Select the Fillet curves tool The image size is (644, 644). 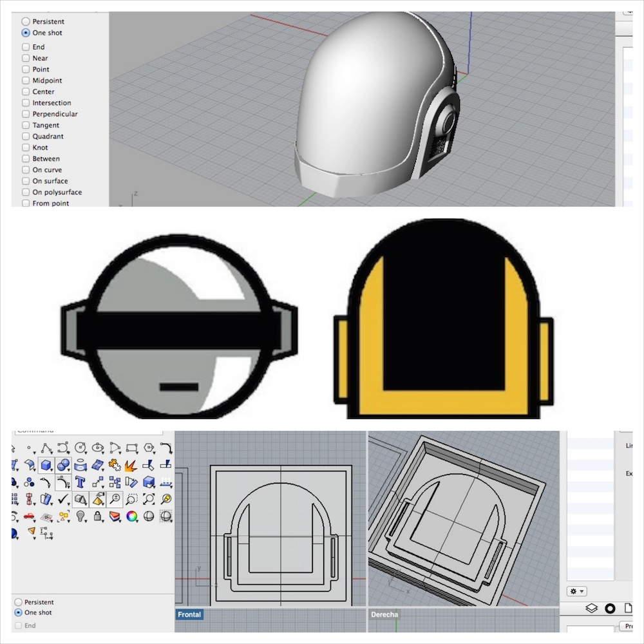(x=166, y=448)
